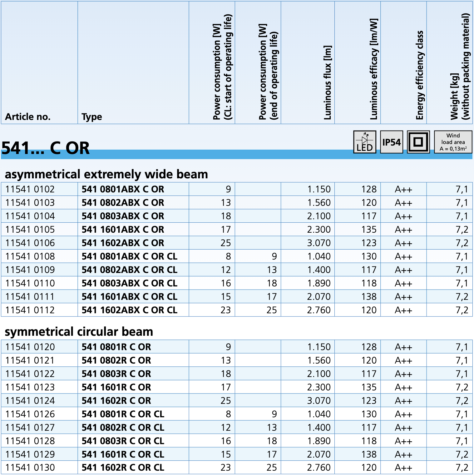Click A++ class in row 11541 0102
This screenshot has width=474, height=476.
pyautogui.click(x=403, y=189)
